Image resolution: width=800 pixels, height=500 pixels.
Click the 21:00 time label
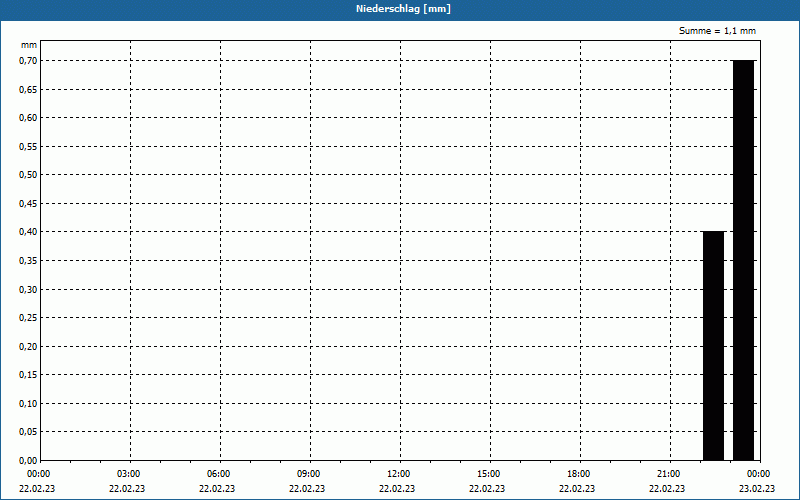[668, 474]
